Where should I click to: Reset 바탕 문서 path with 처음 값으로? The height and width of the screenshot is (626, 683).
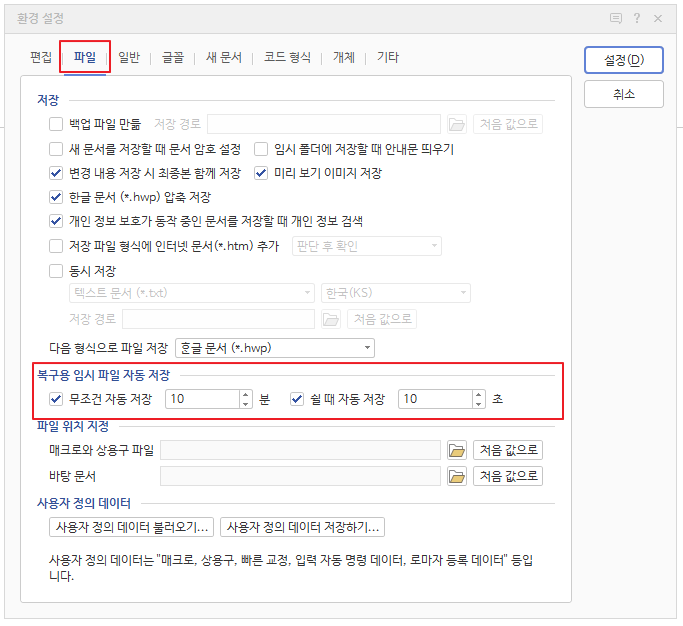coord(508,476)
